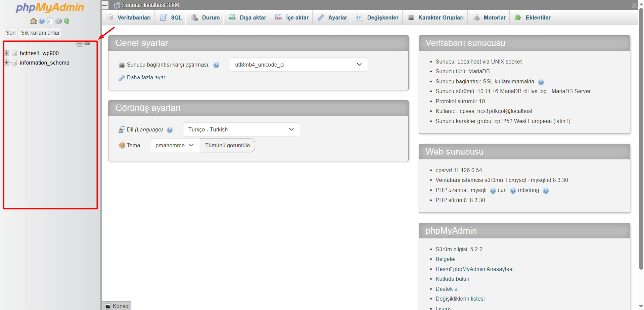Open the Veritabanları tab
The image size is (644, 310).
pyautogui.click(x=129, y=17)
